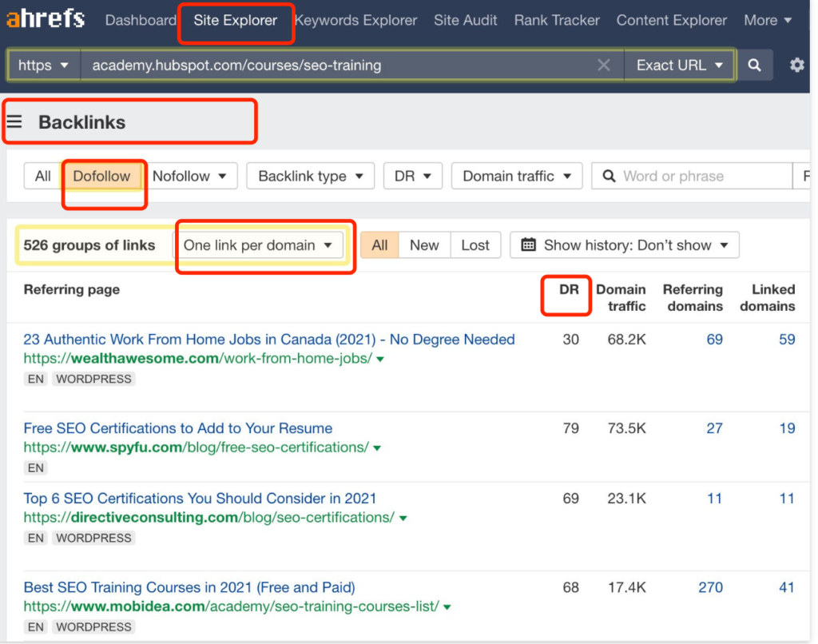818x644 pixels.
Task: Select the Dofollow filter
Action: coord(101,176)
